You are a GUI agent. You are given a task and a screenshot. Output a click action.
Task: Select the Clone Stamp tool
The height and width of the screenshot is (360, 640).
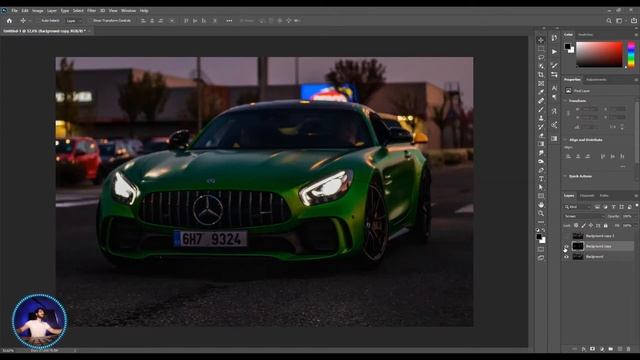click(541, 118)
